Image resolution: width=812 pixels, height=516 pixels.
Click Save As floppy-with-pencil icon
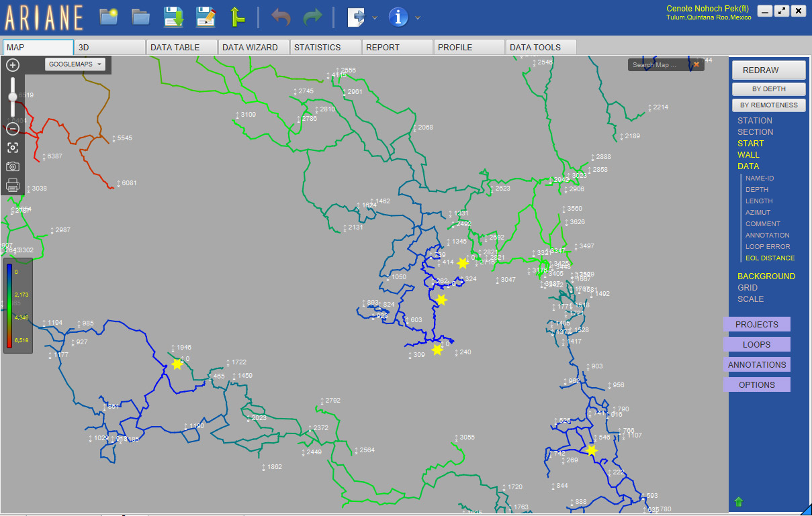pyautogui.click(x=206, y=17)
